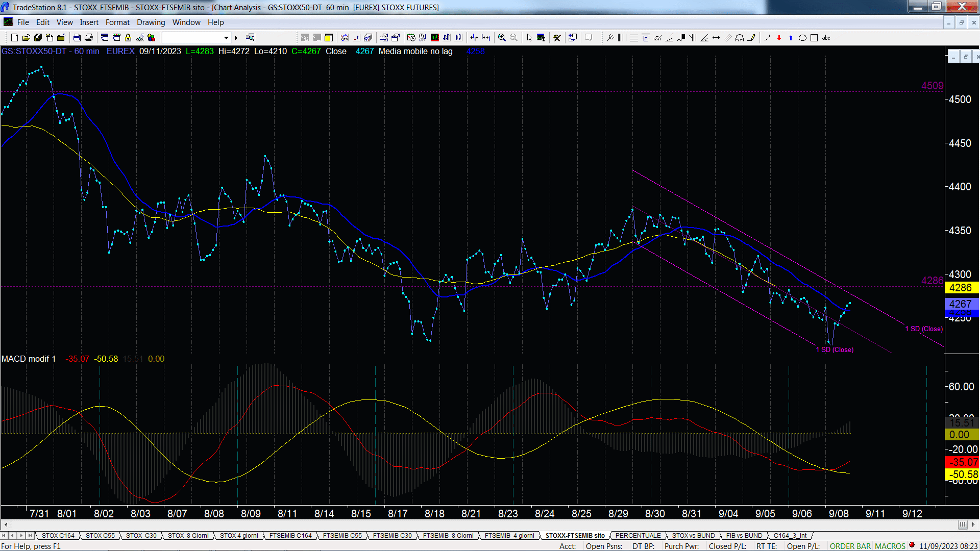This screenshot has width=980, height=551.
Task: Click the MACD modif 1 indicator label
Action: (x=29, y=359)
